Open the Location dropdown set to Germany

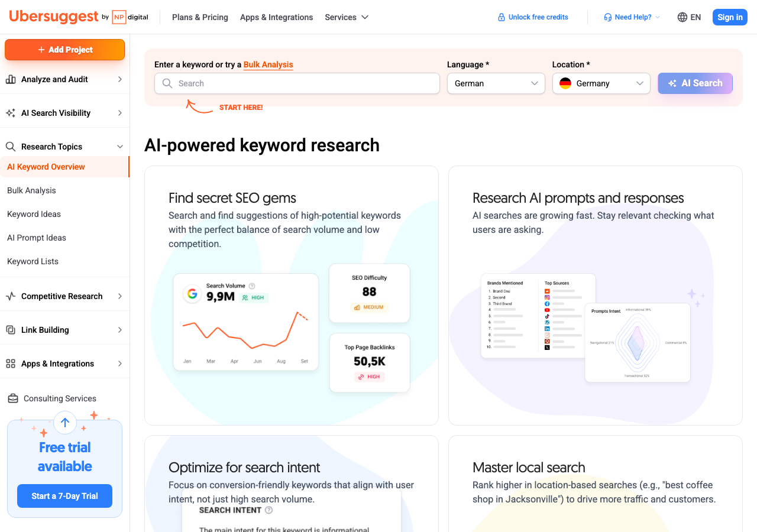pos(601,83)
